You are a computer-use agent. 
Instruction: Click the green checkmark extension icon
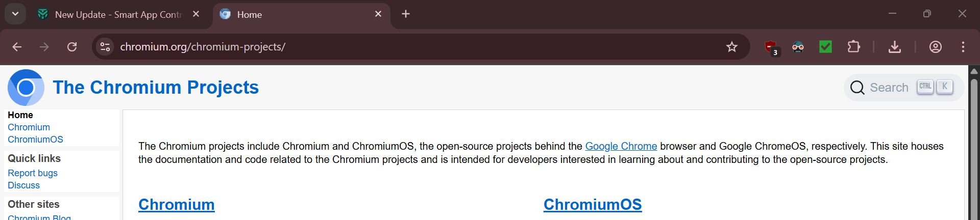click(825, 47)
